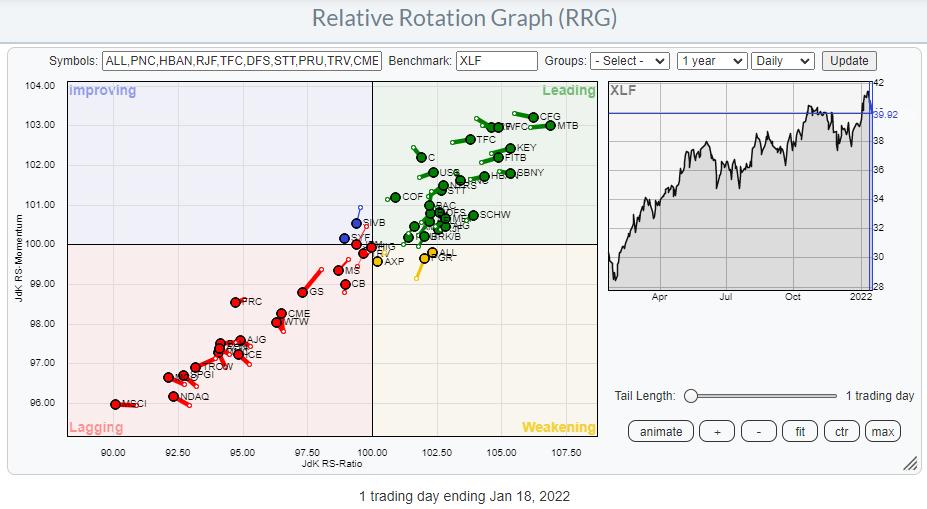Expand the 1 year period dropdown
This screenshot has height=509, width=927.
point(710,61)
